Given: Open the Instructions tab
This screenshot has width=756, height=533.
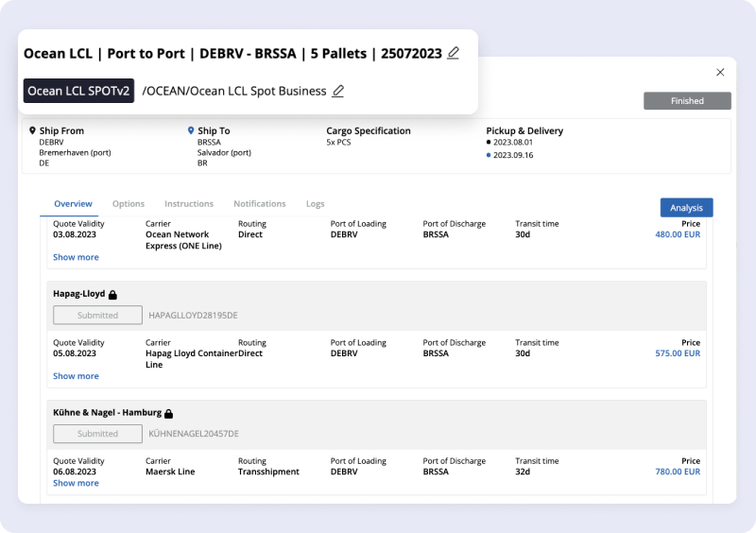Looking at the screenshot, I should coord(189,203).
